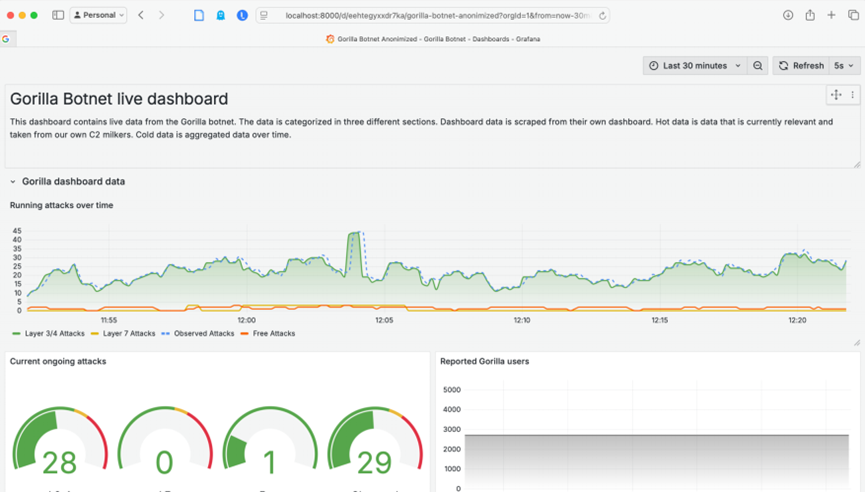
Task: Open the Last 30 minutes time picker
Action: click(695, 66)
